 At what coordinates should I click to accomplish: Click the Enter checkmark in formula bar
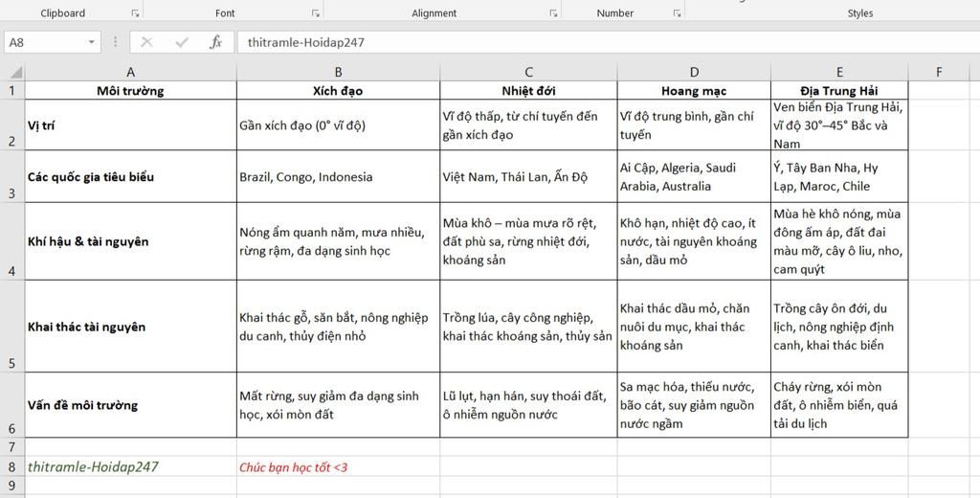(182, 42)
